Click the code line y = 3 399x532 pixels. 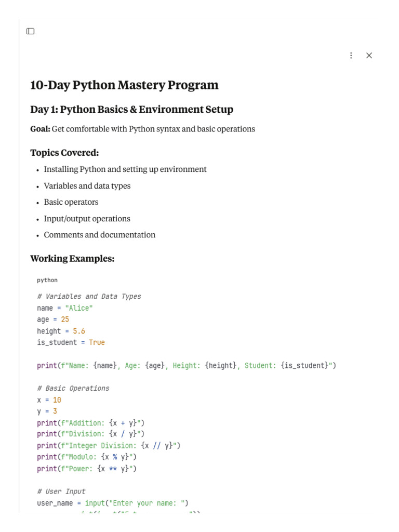point(47,411)
